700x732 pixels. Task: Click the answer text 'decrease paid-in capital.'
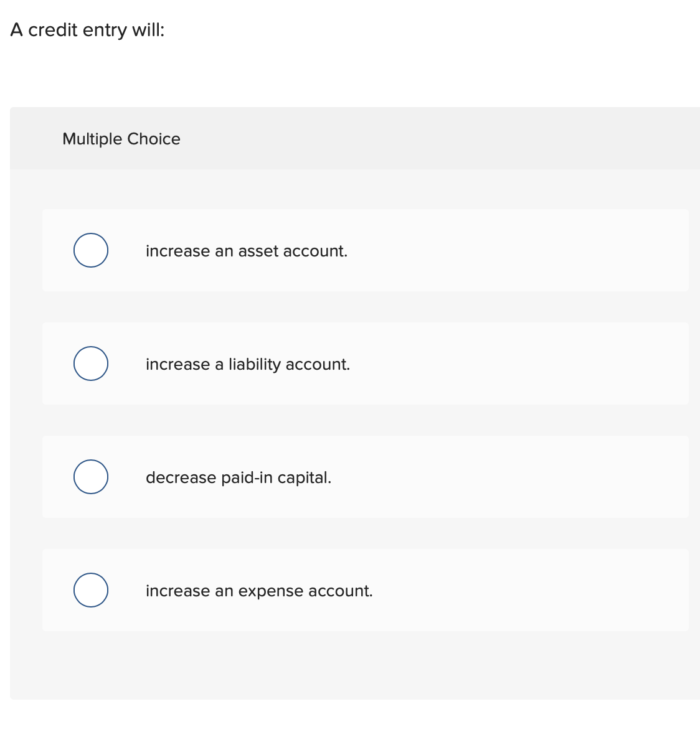point(239,477)
